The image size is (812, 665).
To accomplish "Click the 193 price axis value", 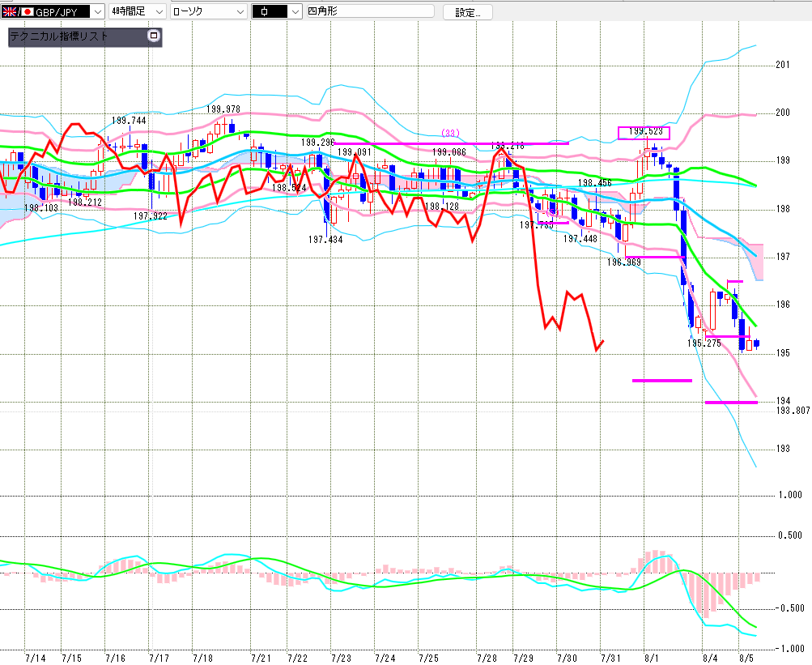I will click(783, 449).
